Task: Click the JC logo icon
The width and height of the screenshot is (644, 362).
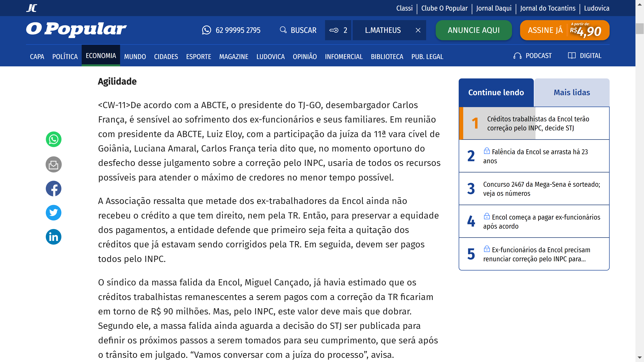Action: 32,8
